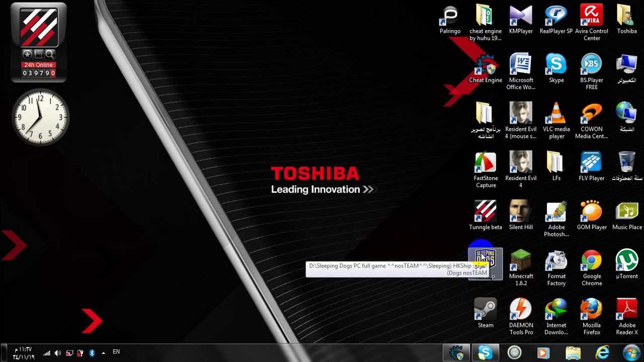The image size is (644, 362).
Task: Open Mozilla Firefox shortcut
Action: tap(592, 317)
